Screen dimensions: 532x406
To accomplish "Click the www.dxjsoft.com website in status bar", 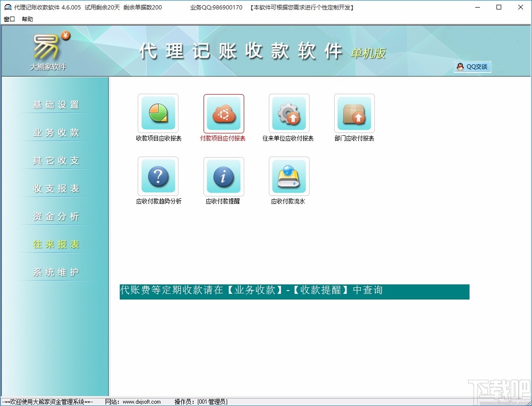I will tap(142, 402).
